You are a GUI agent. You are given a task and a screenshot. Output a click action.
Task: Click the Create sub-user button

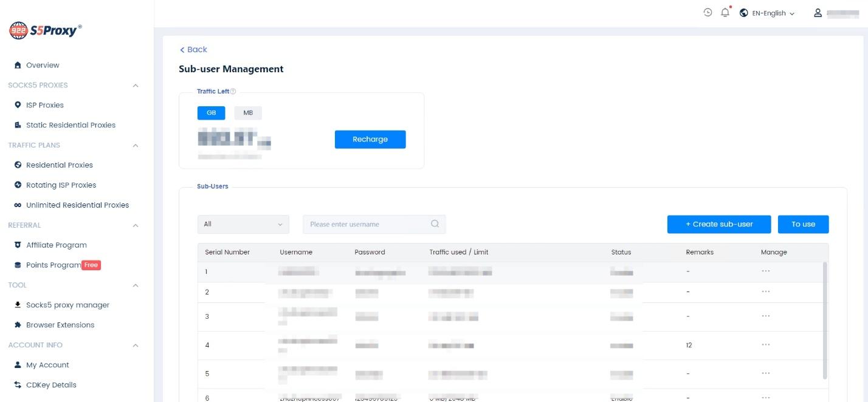(x=718, y=224)
